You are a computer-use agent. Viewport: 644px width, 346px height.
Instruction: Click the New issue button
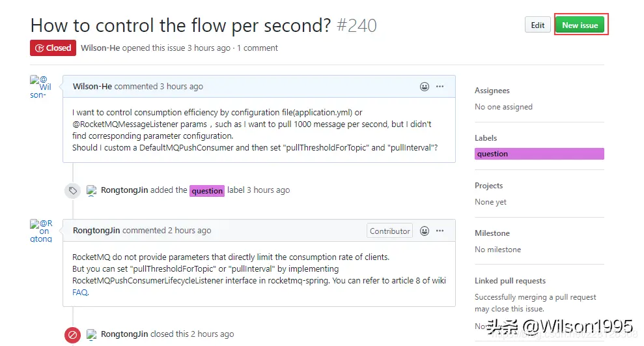(580, 25)
